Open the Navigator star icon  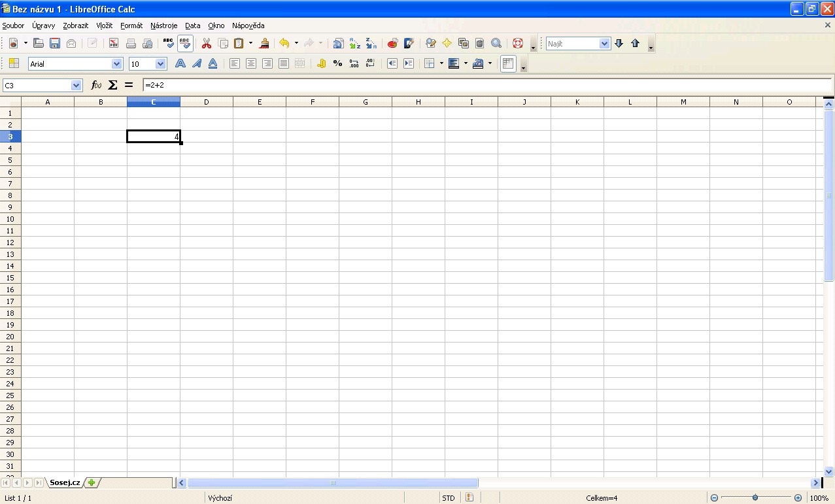coord(447,44)
